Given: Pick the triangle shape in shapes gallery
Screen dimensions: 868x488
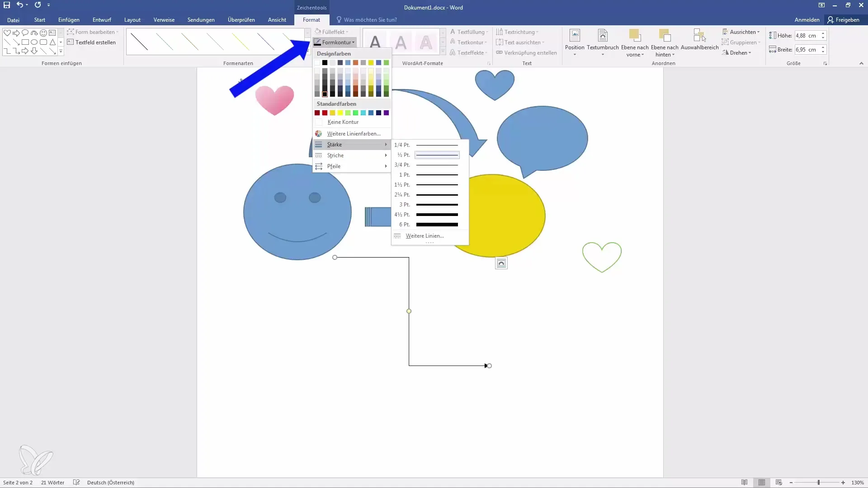Looking at the screenshot, I should [52, 42].
